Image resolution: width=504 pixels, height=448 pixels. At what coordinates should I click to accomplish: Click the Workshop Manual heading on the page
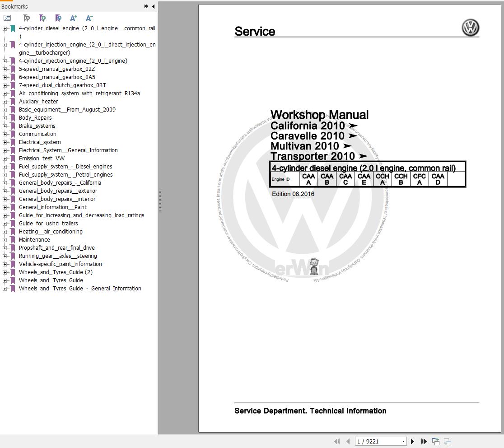(319, 115)
